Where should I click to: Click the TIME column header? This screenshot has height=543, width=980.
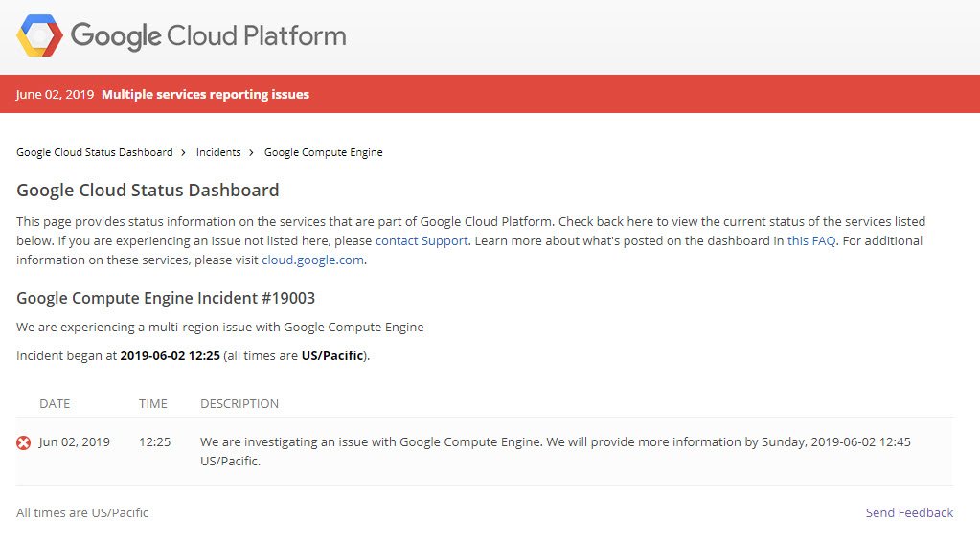[153, 403]
